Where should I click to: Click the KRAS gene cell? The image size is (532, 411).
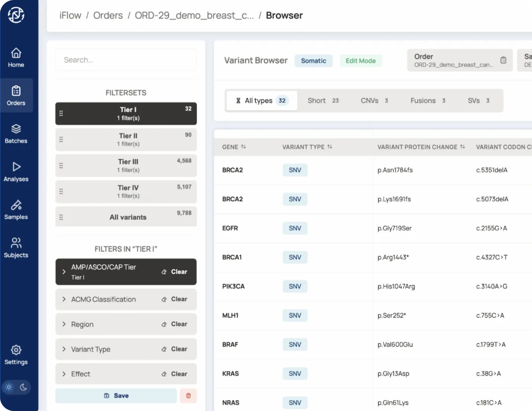click(230, 374)
